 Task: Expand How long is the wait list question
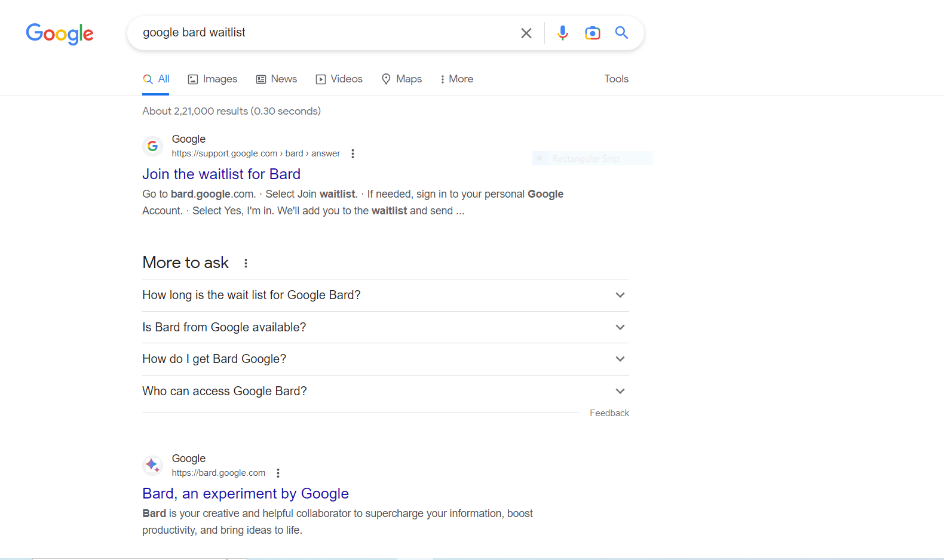385,295
